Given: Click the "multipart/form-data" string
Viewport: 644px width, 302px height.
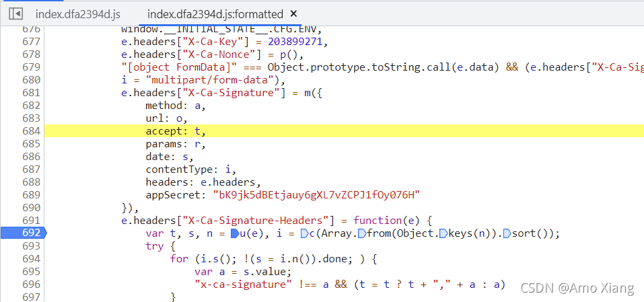Looking at the screenshot, I should coord(210,79).
